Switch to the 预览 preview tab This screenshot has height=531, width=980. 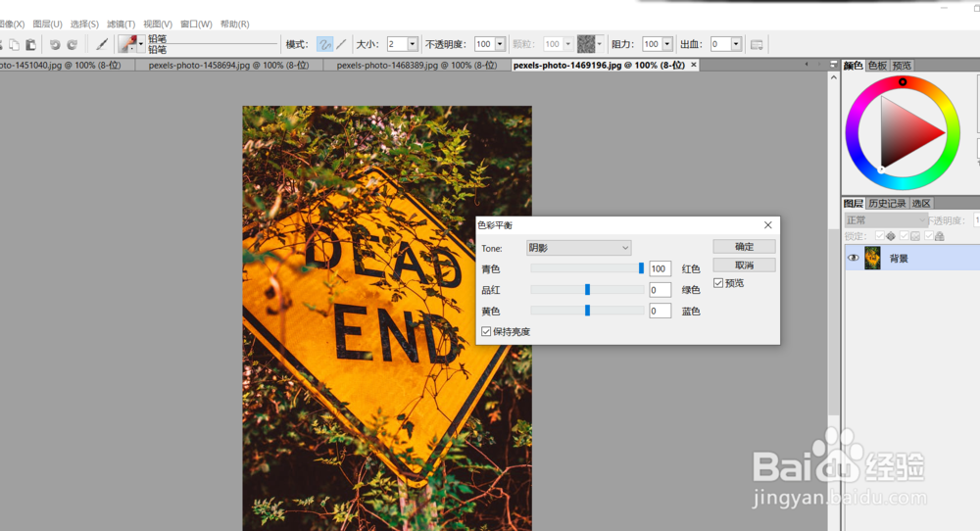pyautogui.click(x=902, y=66)
